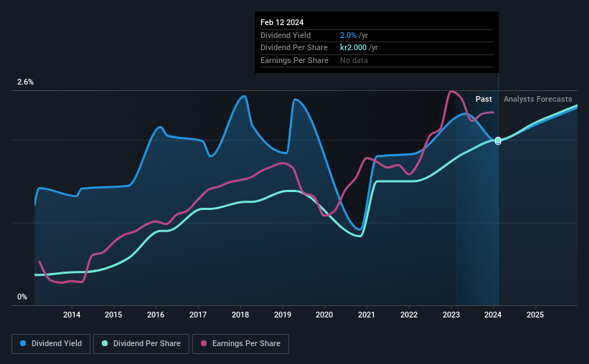
Task: Click the teal Dividend Per Share dot
Action: click(105, 343)
